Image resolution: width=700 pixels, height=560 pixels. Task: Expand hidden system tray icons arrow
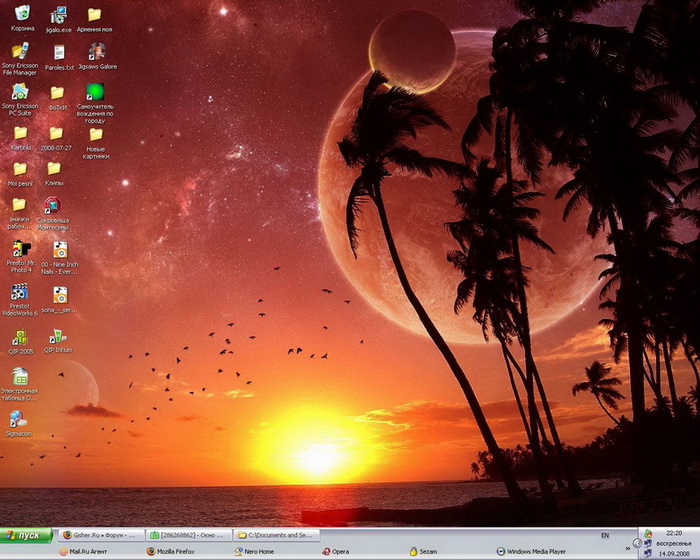638,543
